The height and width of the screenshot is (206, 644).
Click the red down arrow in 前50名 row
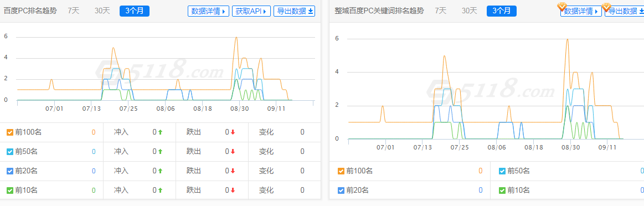(233, 152)
